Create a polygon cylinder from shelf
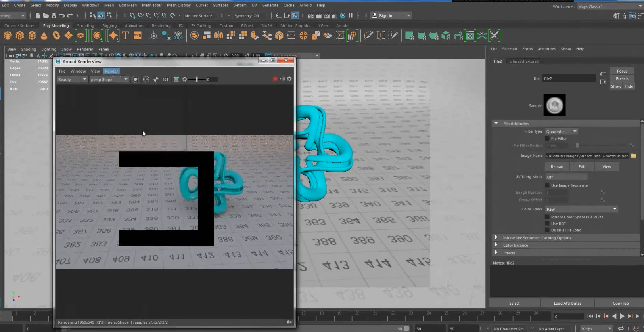The width and height of the screenshot is (644, 332). pos(32,36)
